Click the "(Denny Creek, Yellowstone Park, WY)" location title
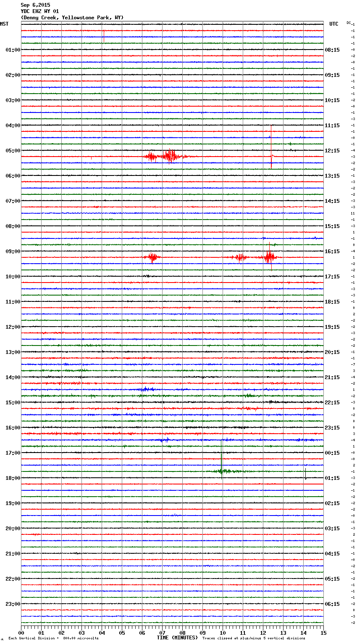Viewport: 357px width, 644px height. pyautogui.click(x=72, y=18)
